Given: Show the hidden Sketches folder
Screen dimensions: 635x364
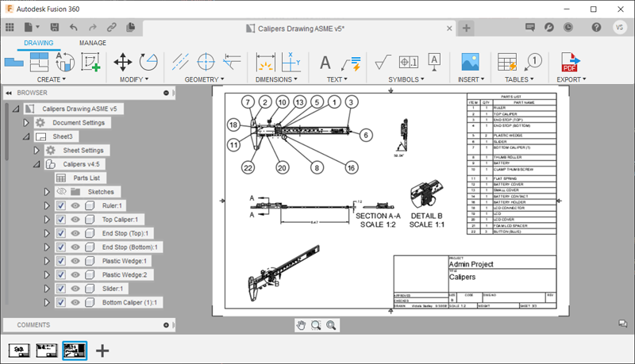Looking at the screenshot, I should pos(61,192).
